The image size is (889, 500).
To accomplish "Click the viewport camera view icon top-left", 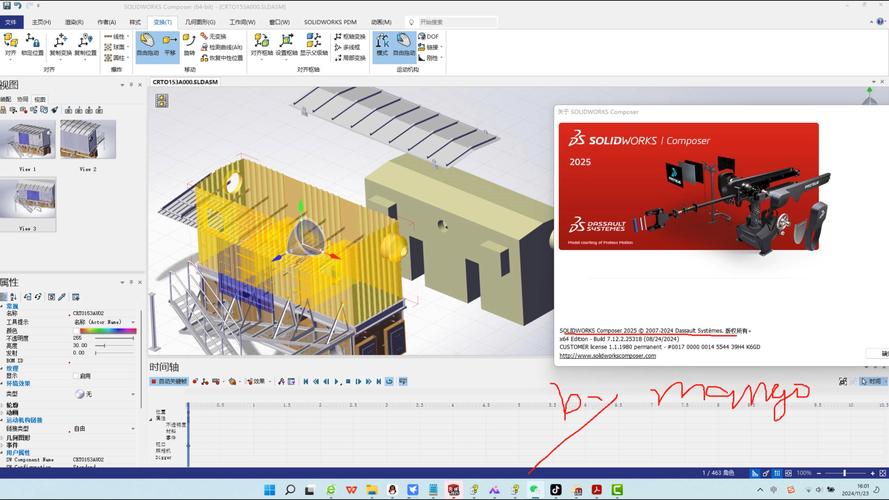I will click(x=162, y=101).
